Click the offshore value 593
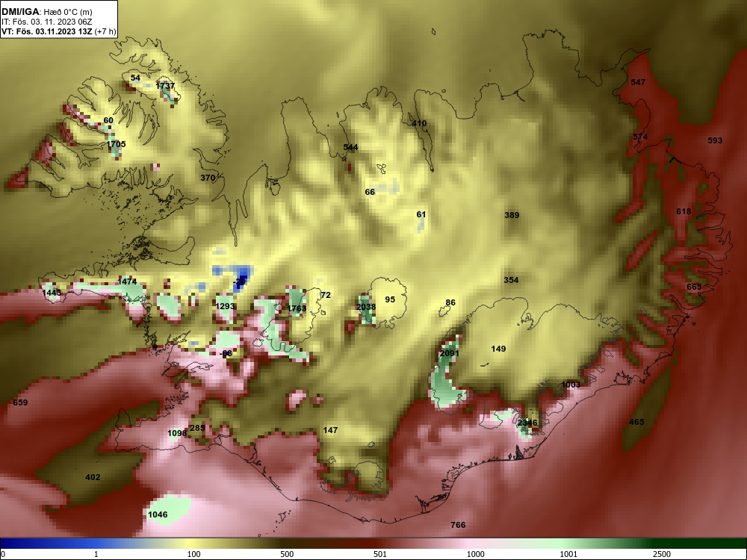 pos(715,140)
